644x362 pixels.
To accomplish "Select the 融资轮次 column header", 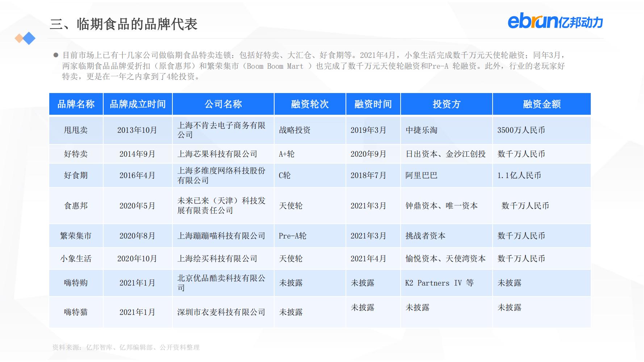I will 310,104.
